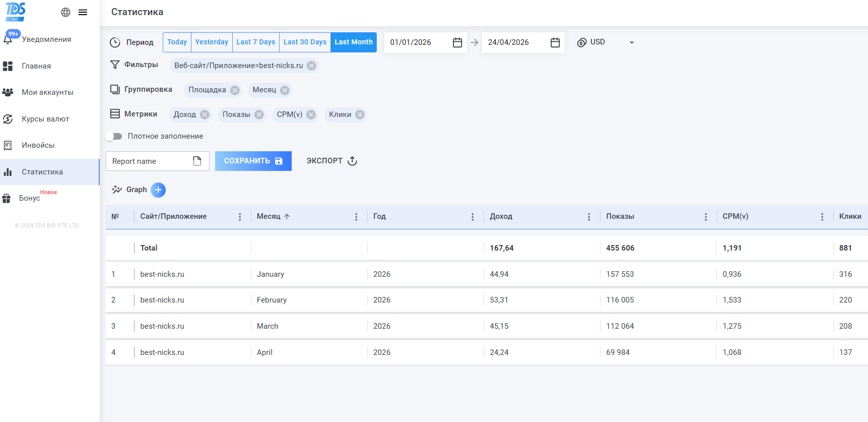Select Last 30 Days period tab
This screenshot has height=422, width=868.
[x=305, y=42]
